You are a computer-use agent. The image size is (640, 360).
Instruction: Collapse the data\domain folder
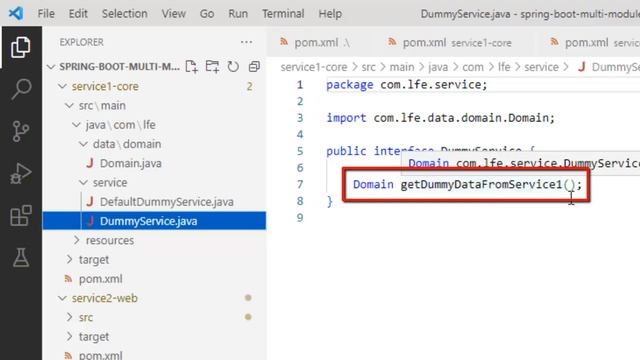click(83, 144)
